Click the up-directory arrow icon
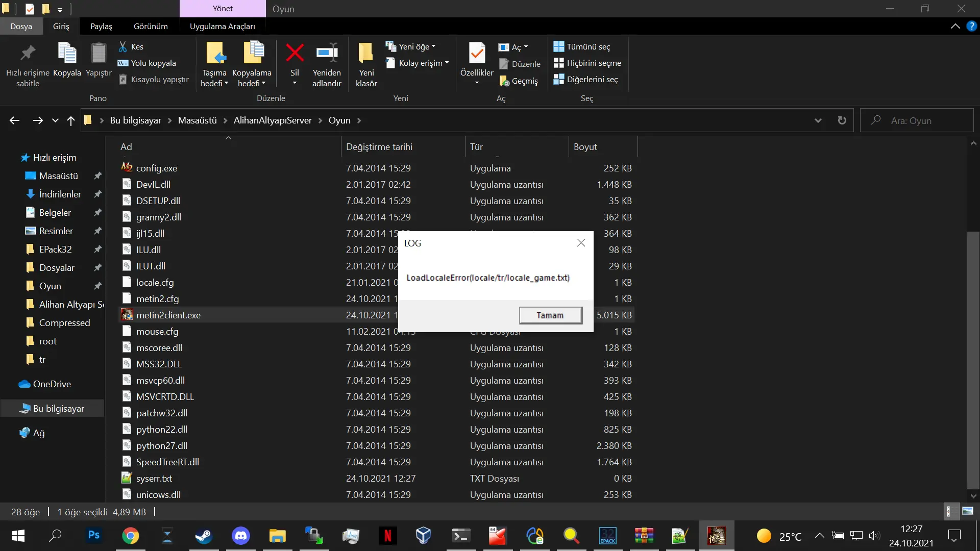980x551 pixels. 71,120
